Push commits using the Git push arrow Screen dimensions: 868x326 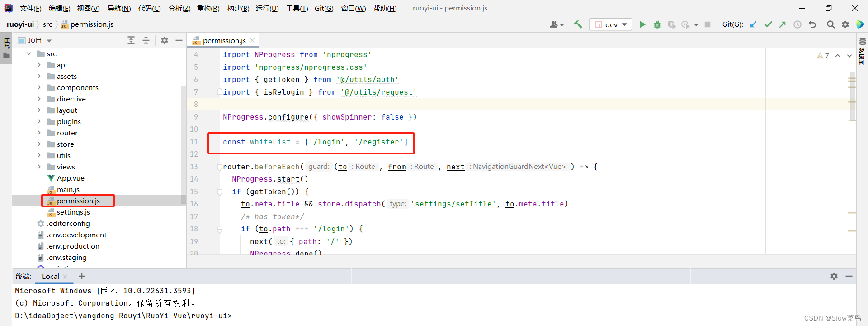783,24
